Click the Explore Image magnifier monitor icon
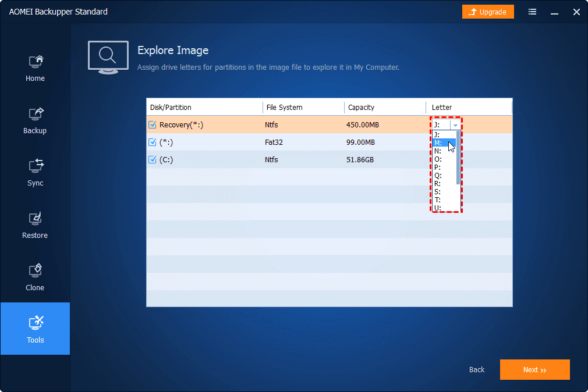 pyautogui.click(x=108, y=58)
